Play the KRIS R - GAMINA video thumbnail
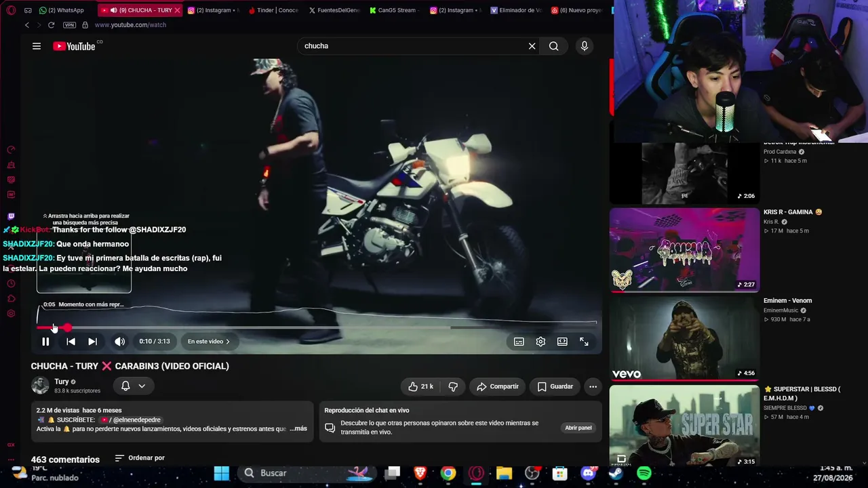 (684, 250)
